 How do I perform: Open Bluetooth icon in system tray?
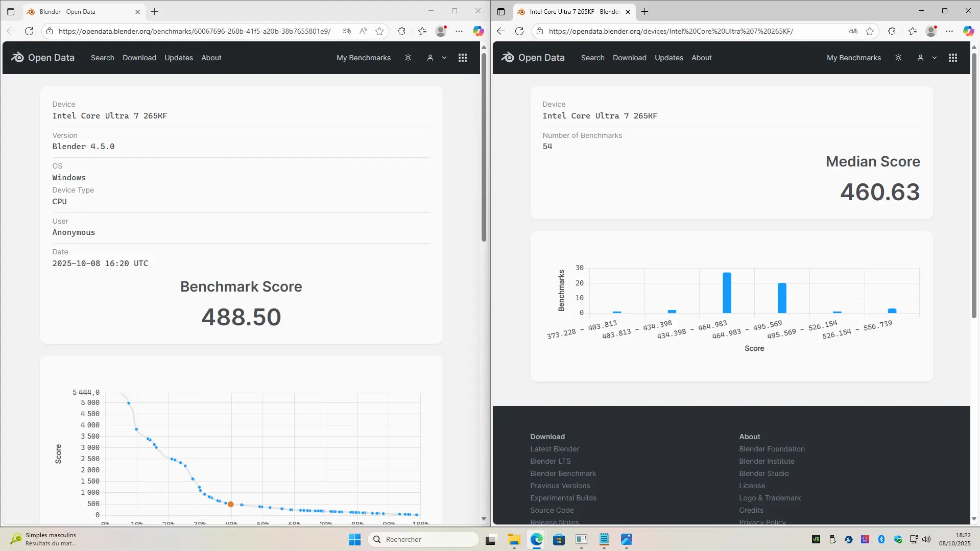[881, 539]
